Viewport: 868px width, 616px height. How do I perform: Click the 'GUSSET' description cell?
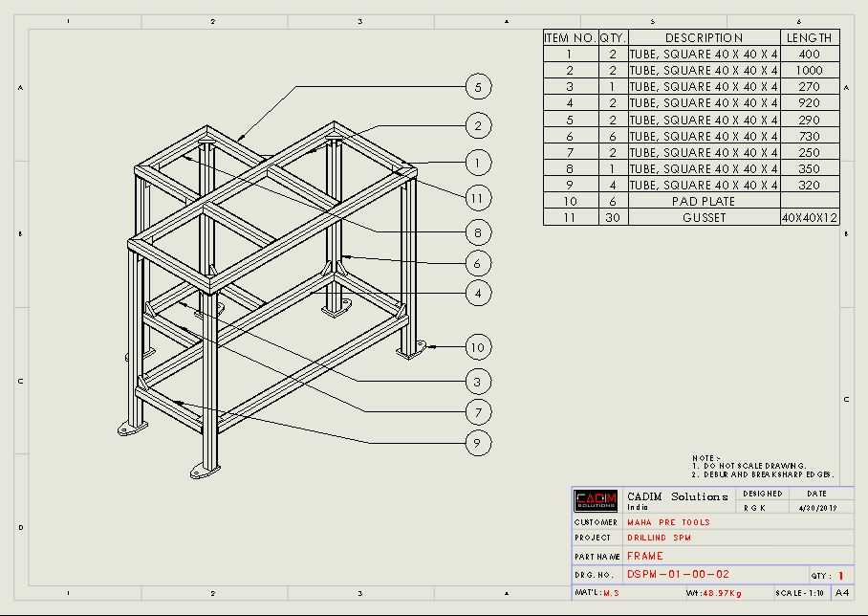705,218
